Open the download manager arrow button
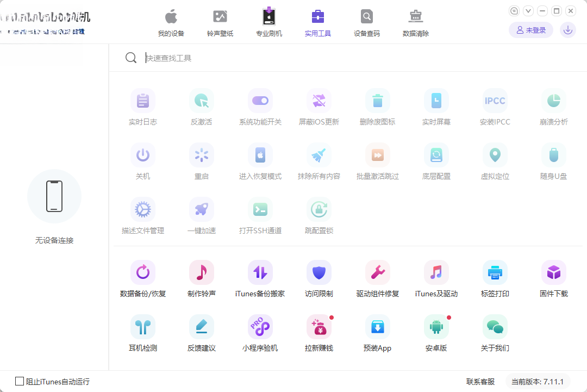Screen dimensions: 587x392 [x=567, y=30]
